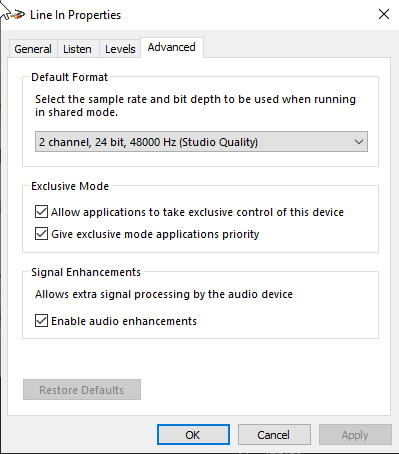The width and height of the screenshot is (399, 454).
Task: Open the Listen tab
Action: [77, 49]
